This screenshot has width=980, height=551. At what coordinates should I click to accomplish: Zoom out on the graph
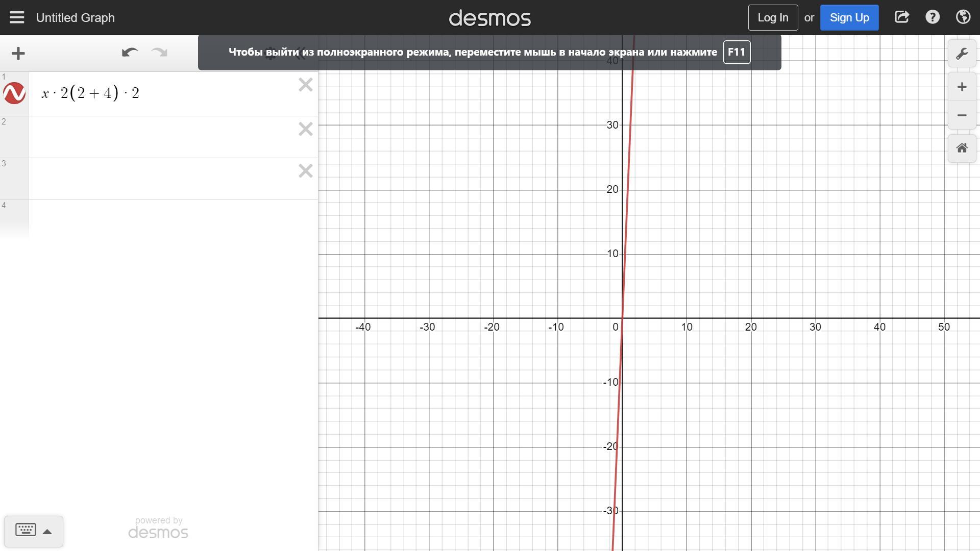(x=962, y=116)
